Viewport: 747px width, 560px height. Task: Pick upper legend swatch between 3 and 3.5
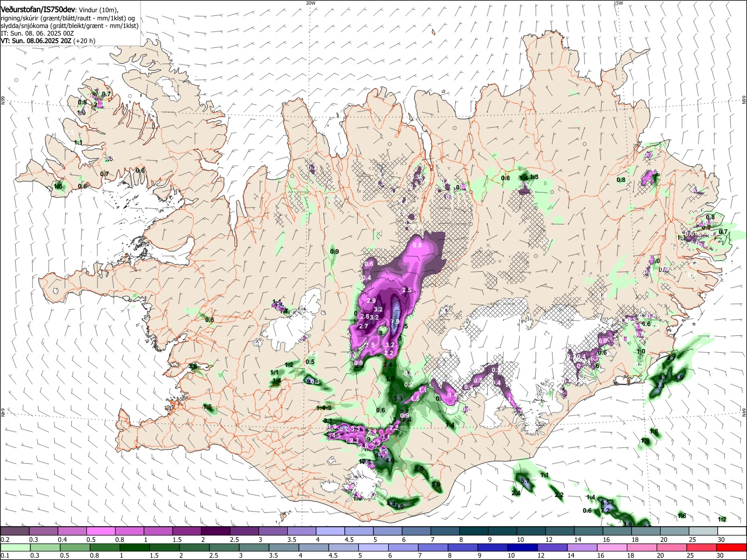click(x=273, y=531)
